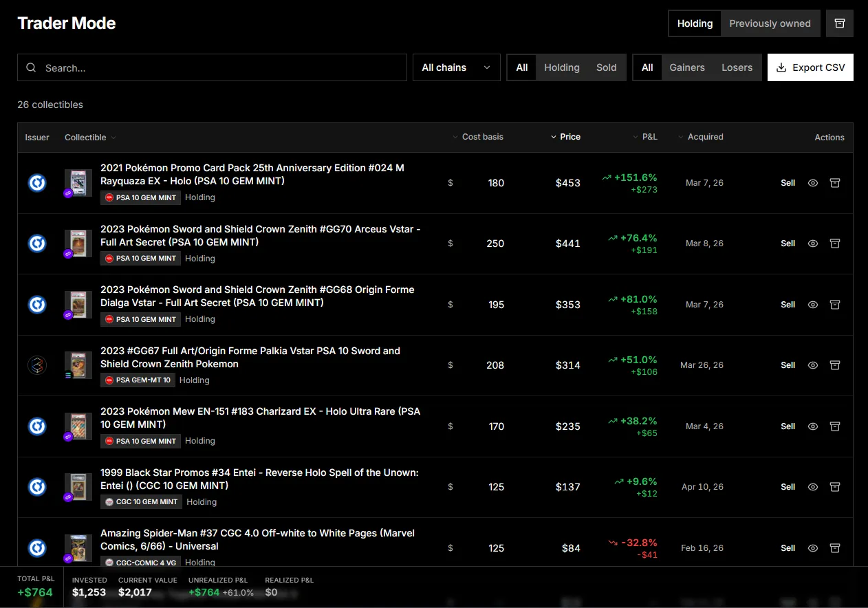
Task: Switch to the Holding view at top right
Action: (x=695, y=23)
